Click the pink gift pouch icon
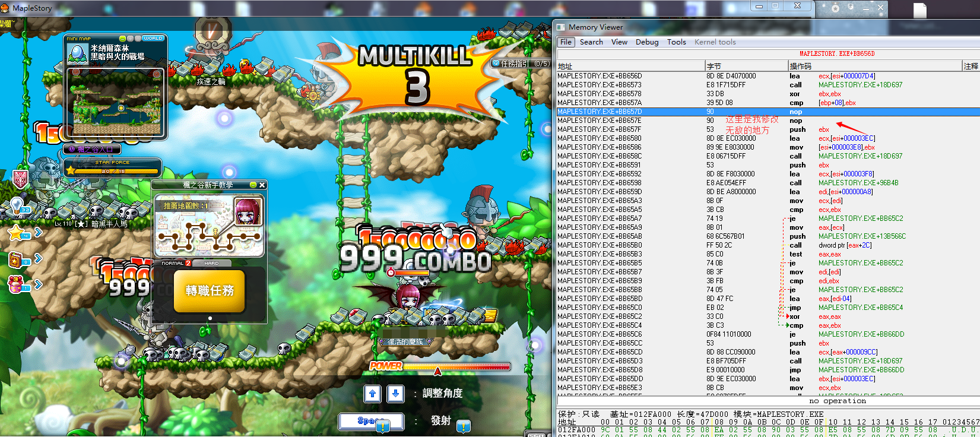The width and height of the screenshot is (980, 437). coord(16,284)
